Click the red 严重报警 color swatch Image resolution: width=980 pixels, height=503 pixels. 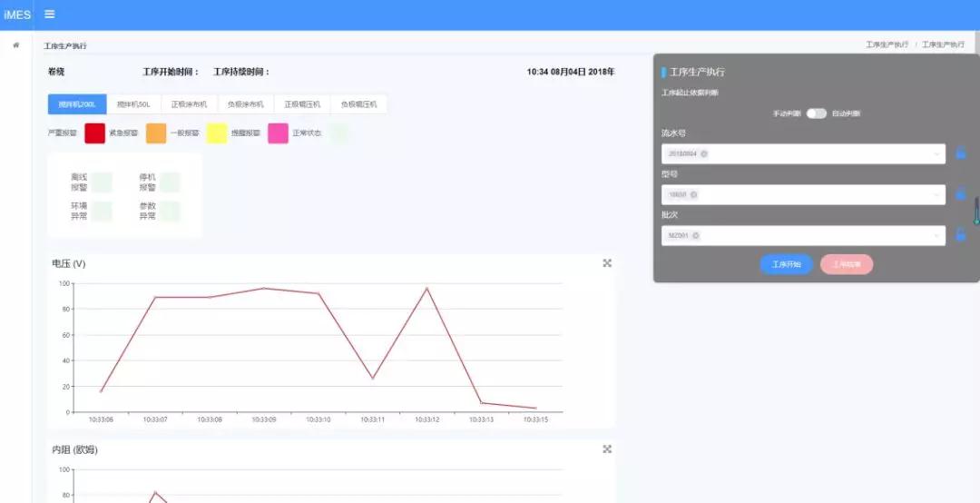coord(95,133)
